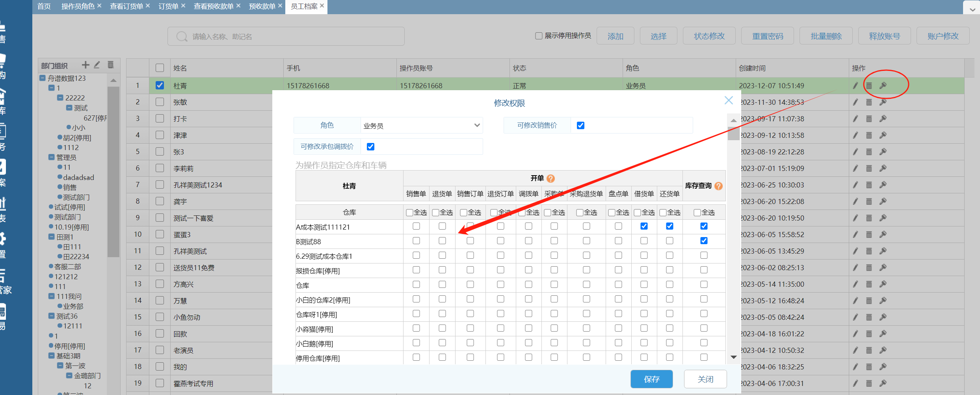Click the 重置密码 button
Image resolution: width=980 pixels, height=395 pixels.
[x=767, y=36]
